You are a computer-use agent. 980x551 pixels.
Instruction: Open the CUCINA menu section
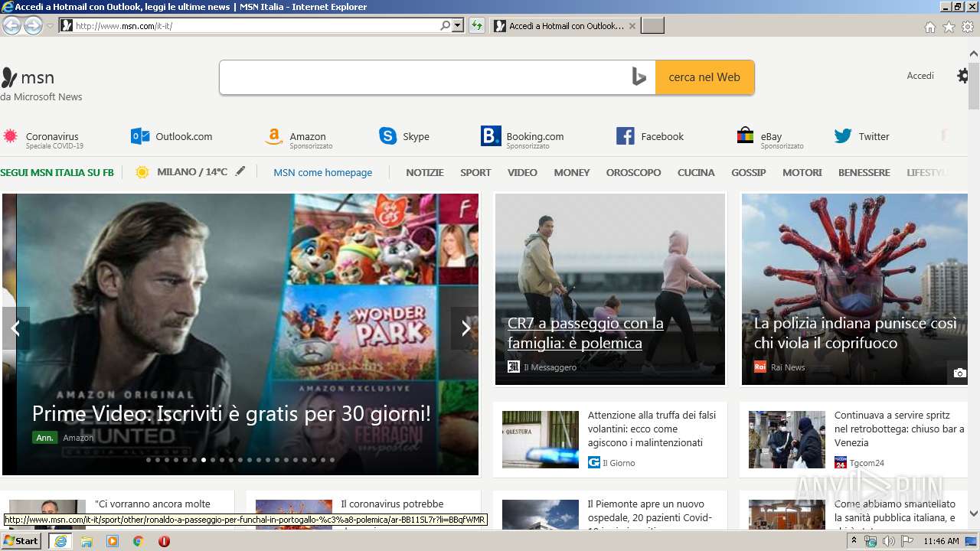coord(696,173)
